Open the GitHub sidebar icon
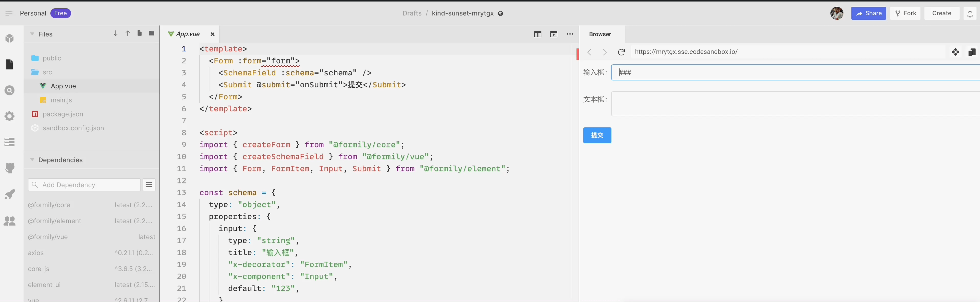980x302 pixels. (x=9, y=168)
